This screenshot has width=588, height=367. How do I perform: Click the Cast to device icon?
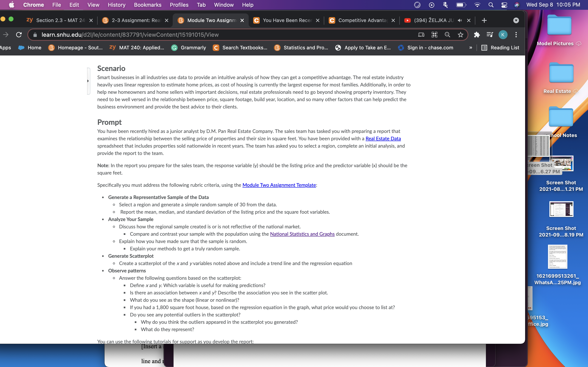click(x=421, y=35)
